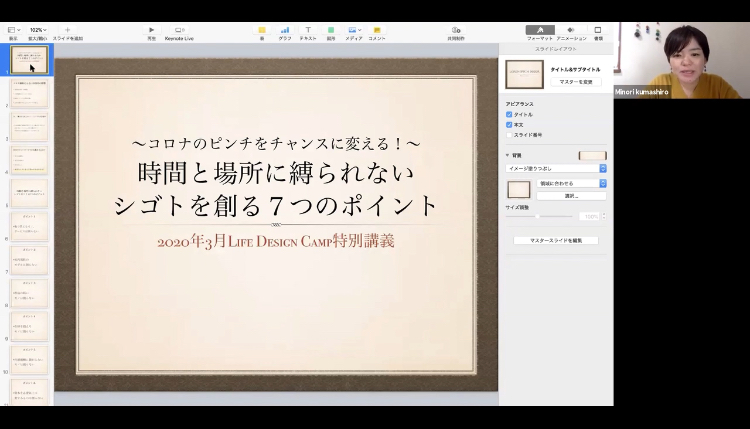Viewport: 750px width, 429px height.
Task: Click the Play slideshow button
Action: point(151,30)
